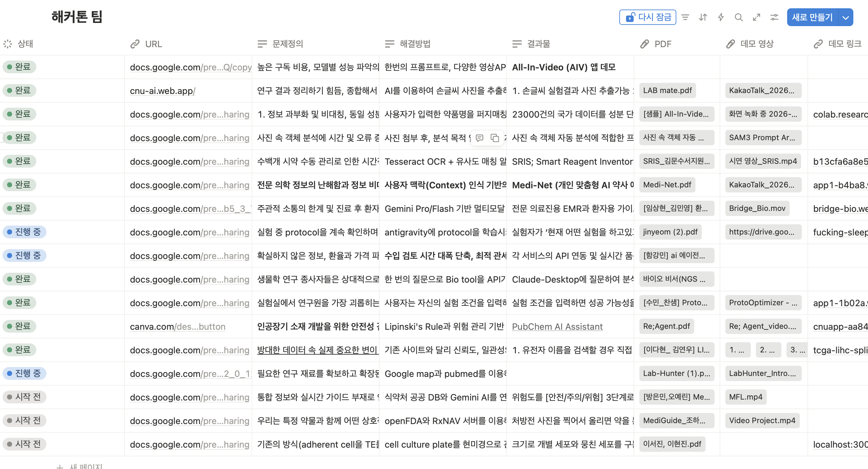Open the PubChem AI Assistant link

coord(557,326)
